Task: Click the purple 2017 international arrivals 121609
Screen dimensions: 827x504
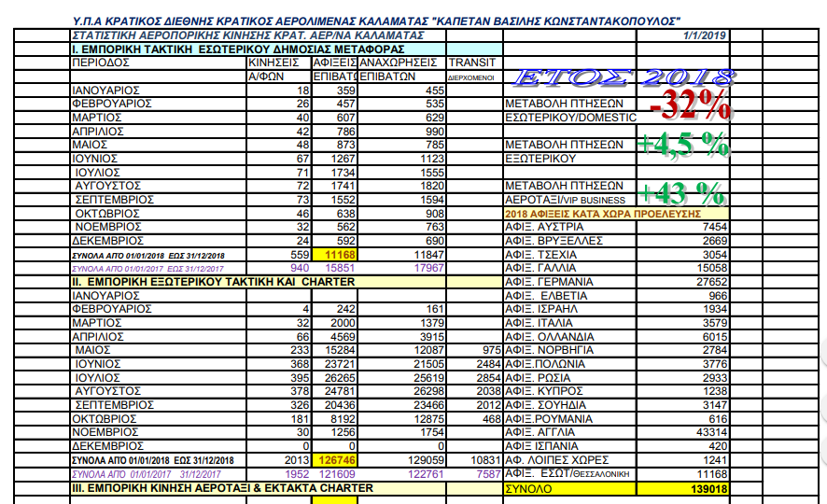Action: click(x=337, y=474)
